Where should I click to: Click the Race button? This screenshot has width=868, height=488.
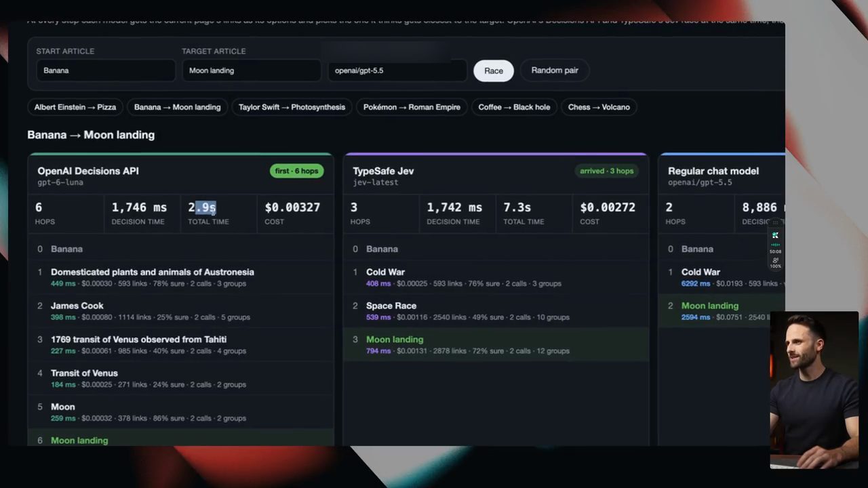(x=494, y=70)
